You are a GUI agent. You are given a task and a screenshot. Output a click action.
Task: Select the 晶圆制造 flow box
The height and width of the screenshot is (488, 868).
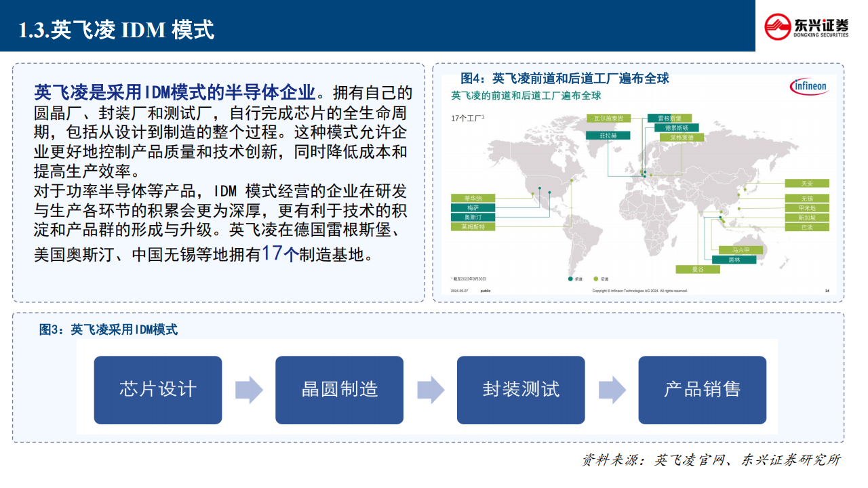coord(339,390)
